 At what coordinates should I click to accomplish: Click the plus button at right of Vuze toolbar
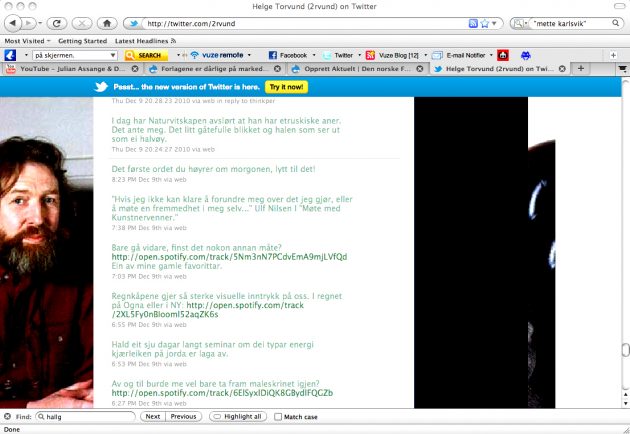[613, 55]
